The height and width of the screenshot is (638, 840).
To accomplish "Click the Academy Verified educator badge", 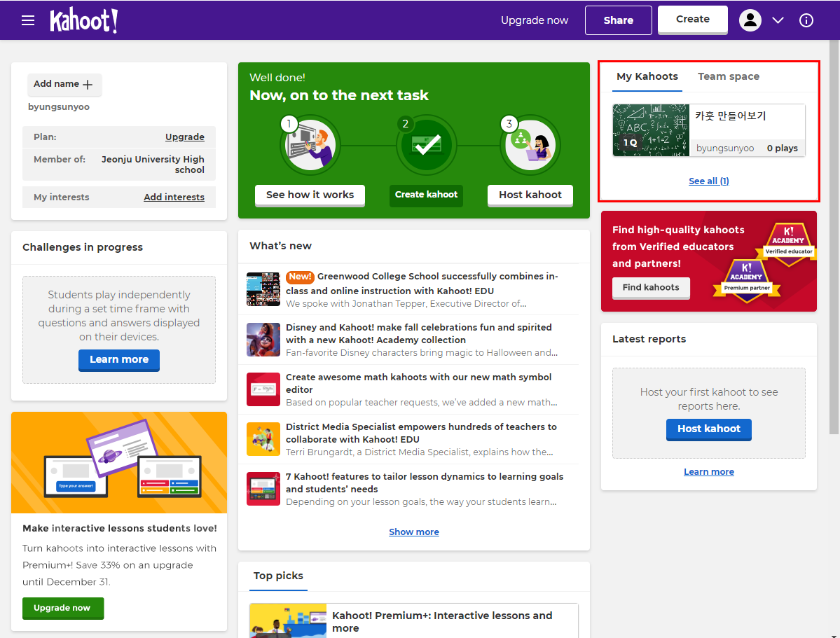I will coord(788,244).
